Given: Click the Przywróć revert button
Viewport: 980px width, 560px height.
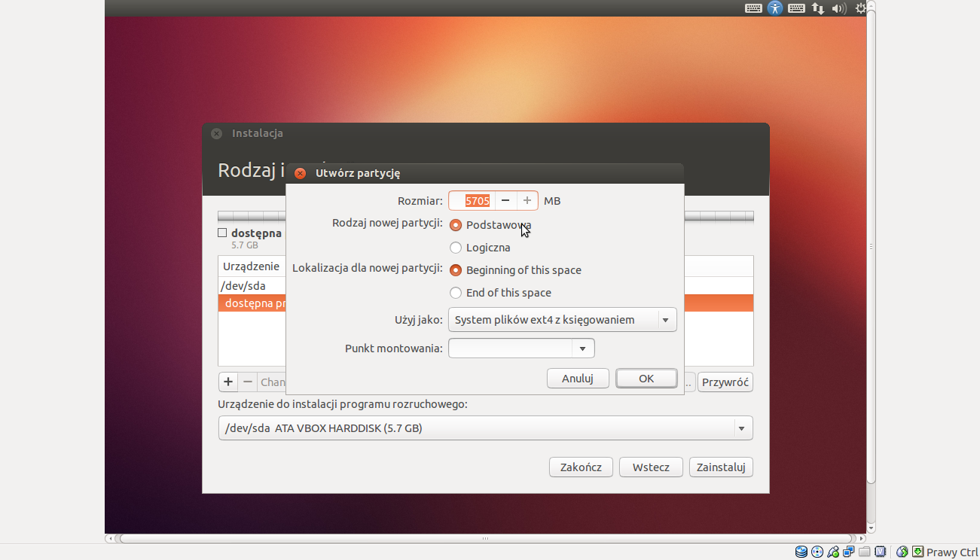Looking at the screenshot, I should point(725,382).
